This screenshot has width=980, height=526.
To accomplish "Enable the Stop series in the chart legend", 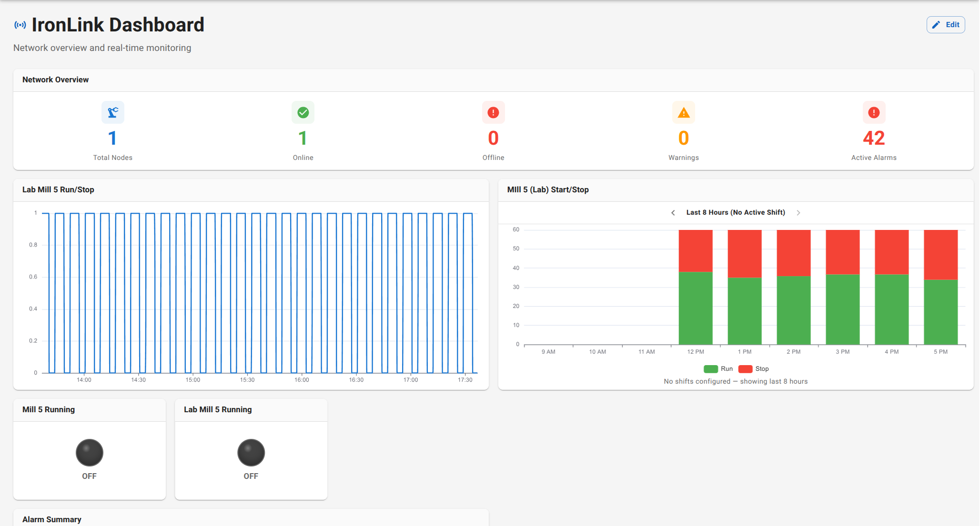I will point(745,368).
